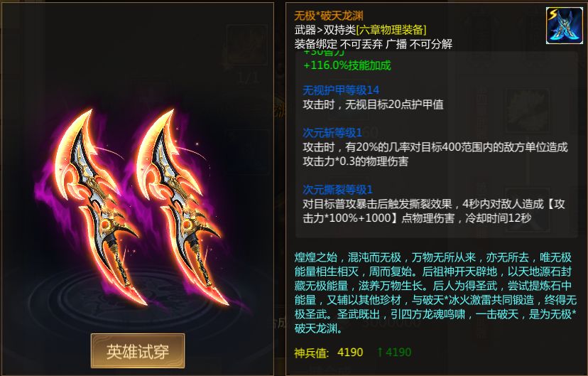Open the 无视护甲等级14 skill heading

coord(340,90)
